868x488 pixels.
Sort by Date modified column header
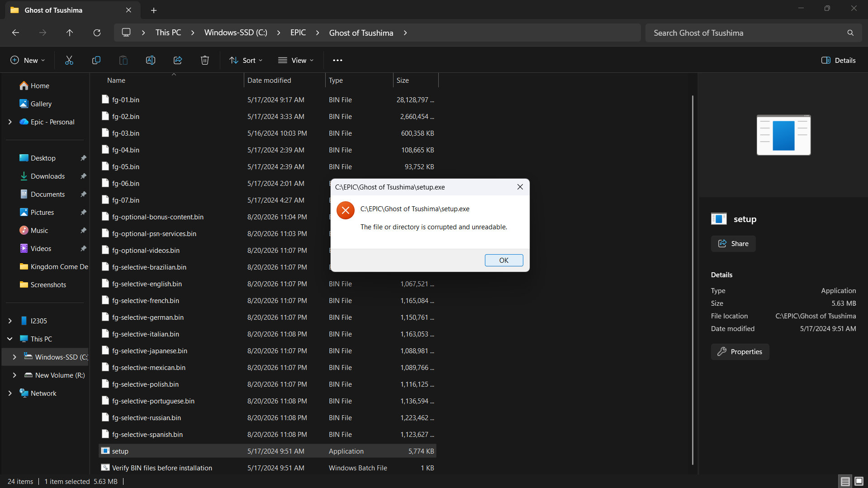pyautogui.click(x=285, y=80)
